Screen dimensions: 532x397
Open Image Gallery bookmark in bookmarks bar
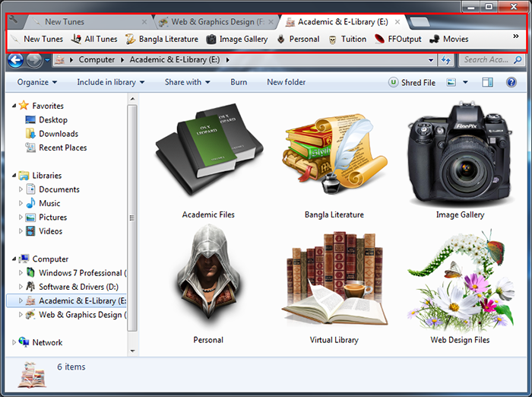[x=237, y=39]
